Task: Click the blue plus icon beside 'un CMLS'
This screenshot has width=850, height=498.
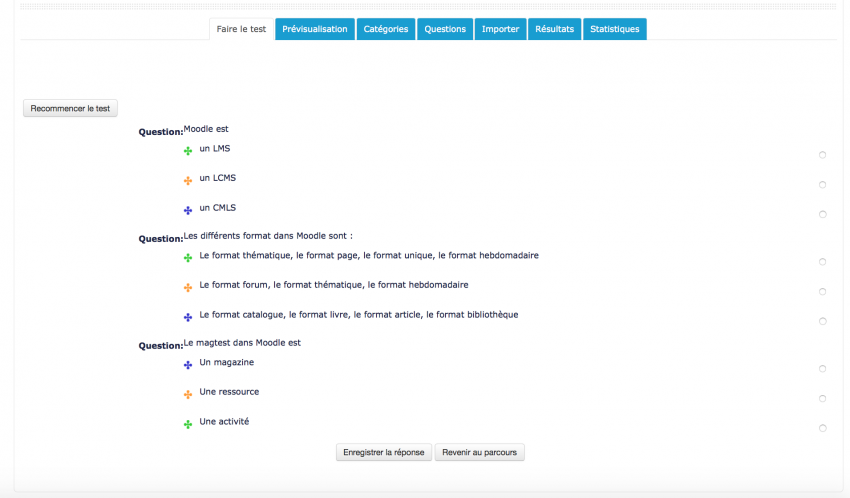Action: click(188, 211)
